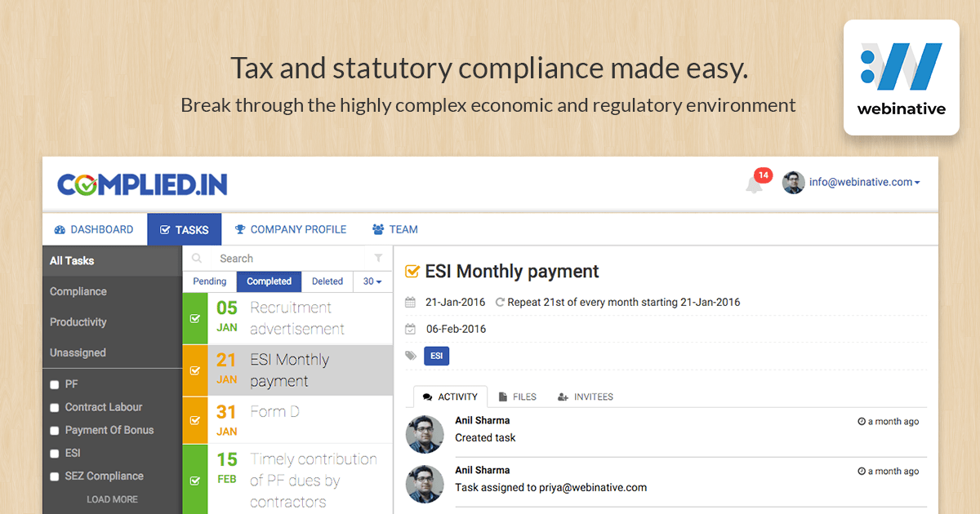Click the Complied.in logo
The width and height of the screenshot is (980, 514).
(x=142, y=184)
